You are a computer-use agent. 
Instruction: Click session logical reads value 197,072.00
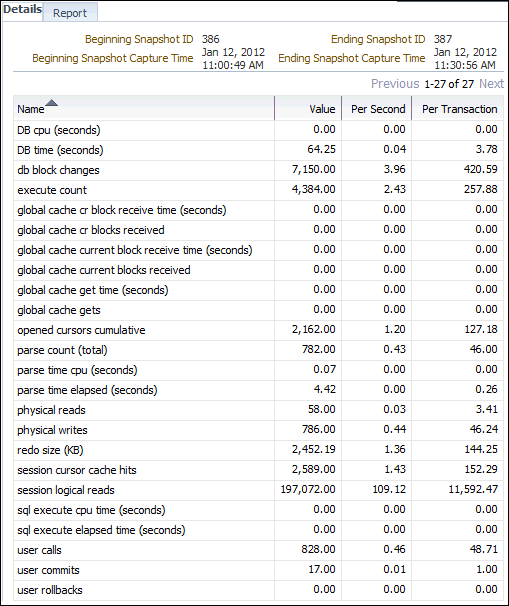coord(308,490)
